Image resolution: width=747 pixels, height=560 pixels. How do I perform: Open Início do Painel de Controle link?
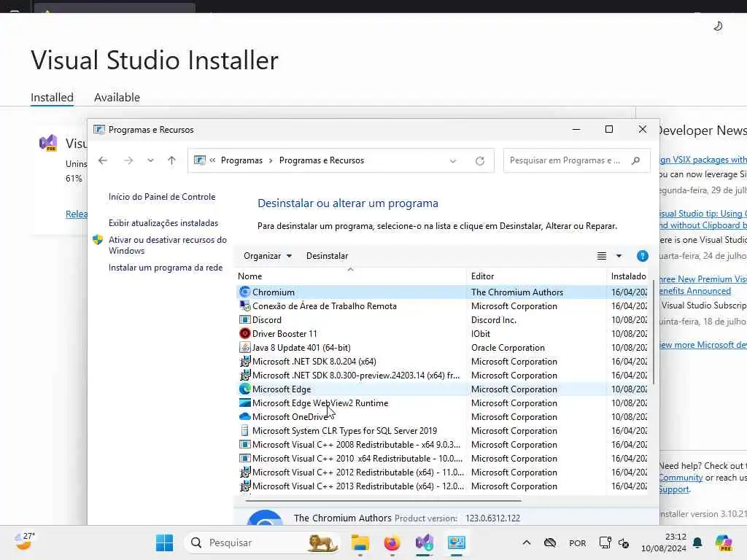pos(162,197)
